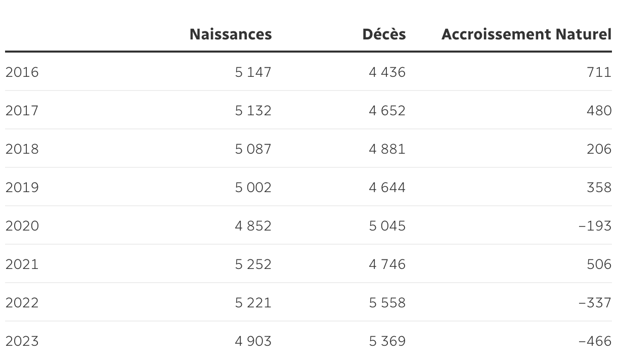Select the −193 natural increase cell
The image size is (617, 364).
(595, 226)
